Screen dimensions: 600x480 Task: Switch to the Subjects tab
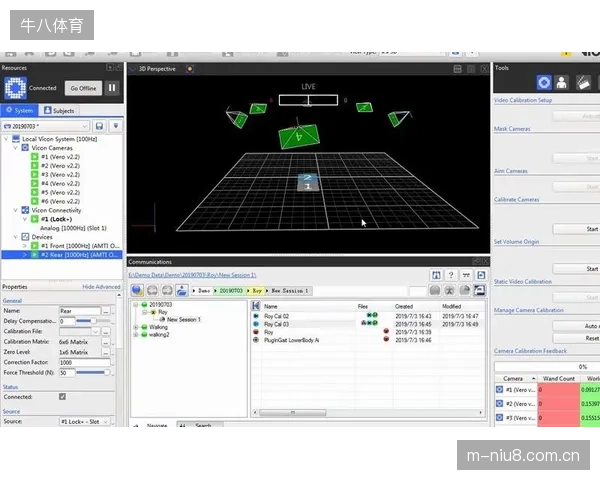coord(59,110)
